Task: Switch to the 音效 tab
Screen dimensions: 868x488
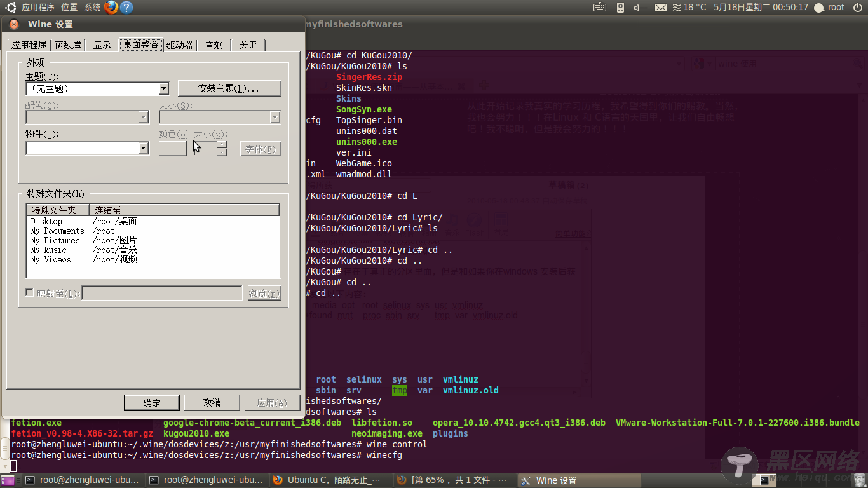Action: click(214, 44)
